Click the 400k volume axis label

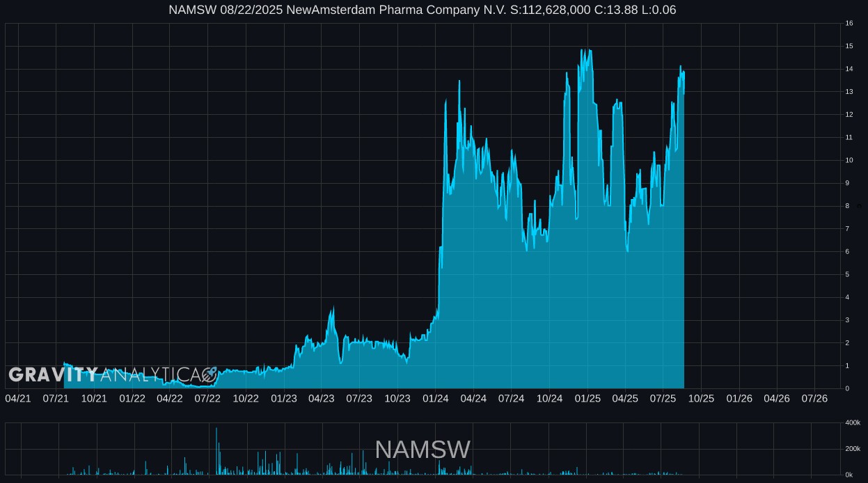pyautogui.click(x=853, y=423)
